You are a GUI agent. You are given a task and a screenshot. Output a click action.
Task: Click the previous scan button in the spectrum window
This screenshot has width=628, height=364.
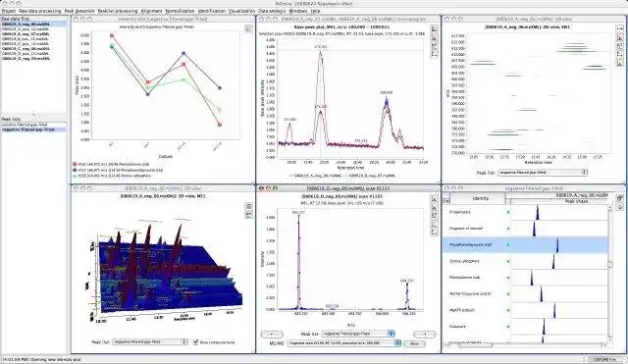click(271, 334)
